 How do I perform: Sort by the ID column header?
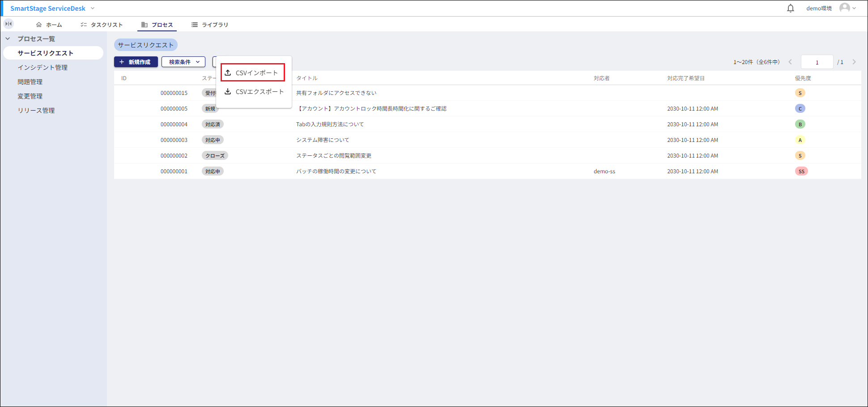tap(124, 78)
